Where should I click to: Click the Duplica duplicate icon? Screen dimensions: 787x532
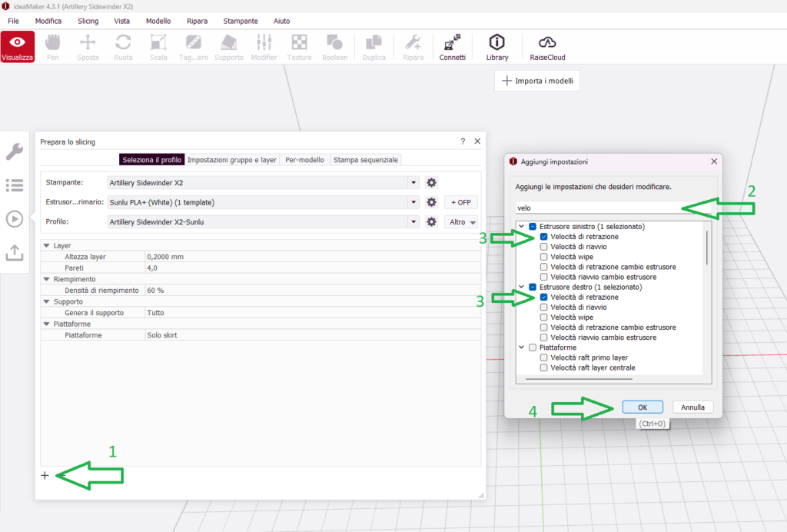pyautogui.click(x=374, y=47)
